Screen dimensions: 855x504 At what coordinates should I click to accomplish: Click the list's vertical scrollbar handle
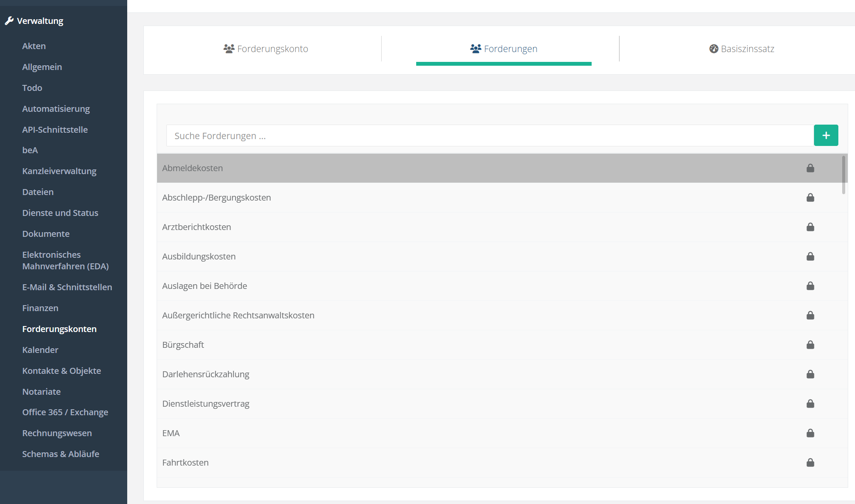click(x=843, y=175)
